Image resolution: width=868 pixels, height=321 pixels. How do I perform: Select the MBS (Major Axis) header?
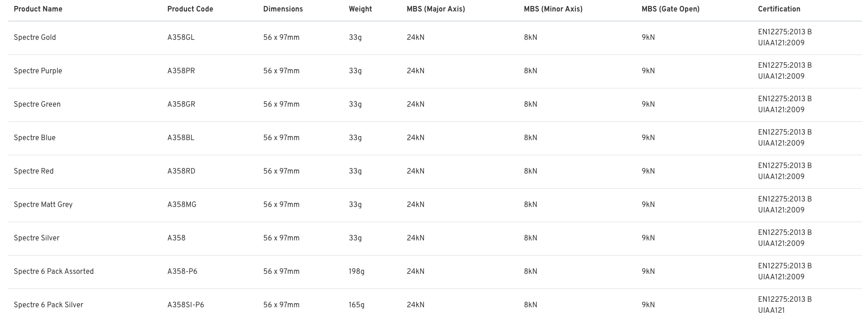(436, 9)
